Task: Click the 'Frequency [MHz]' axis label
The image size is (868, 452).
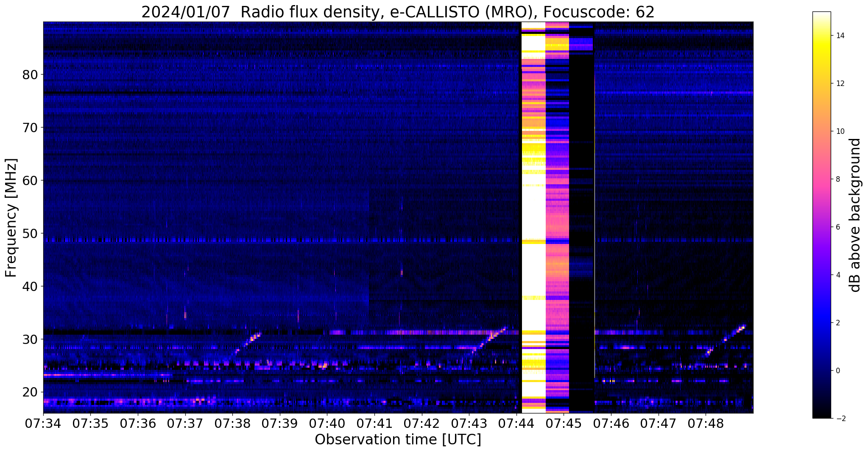Action: pos(11,218)
